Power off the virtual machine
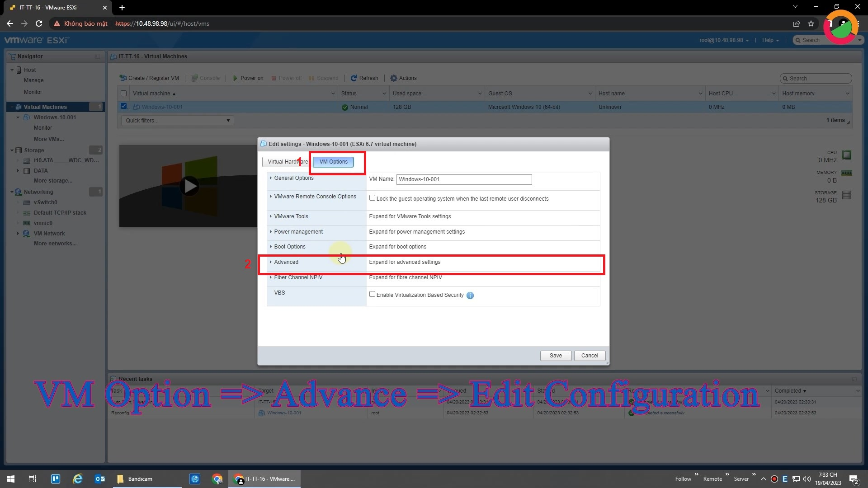Viewport: 868px width, 488px height. [x=287, y=78]
